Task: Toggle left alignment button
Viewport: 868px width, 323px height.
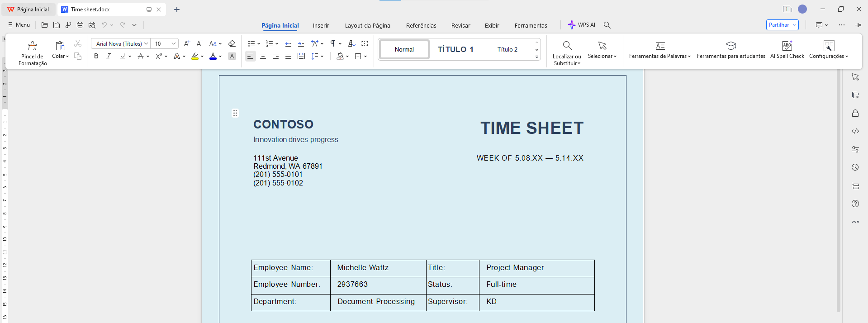Action: coord(250,56)
